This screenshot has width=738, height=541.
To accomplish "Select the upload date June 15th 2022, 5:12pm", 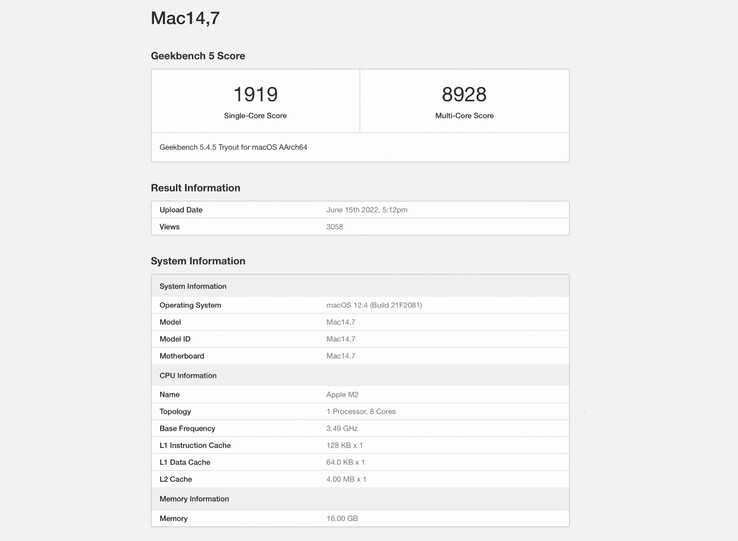I will (367, 210).
